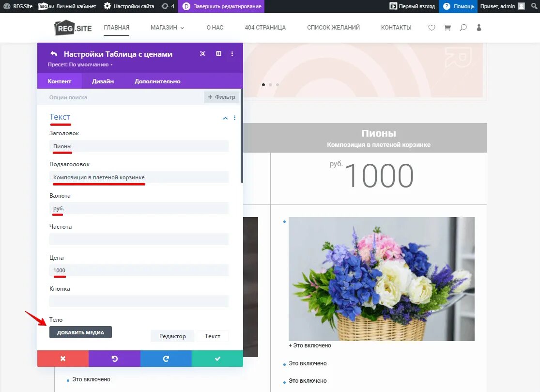Open О НАС page
540x392 pixels.
click(x=215, y=28)
